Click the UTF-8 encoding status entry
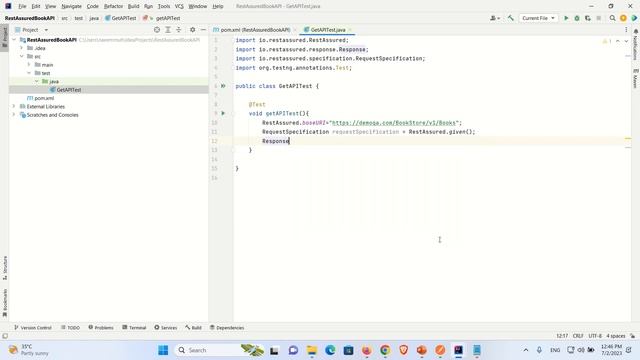The image size is (640, 360). 595,336
